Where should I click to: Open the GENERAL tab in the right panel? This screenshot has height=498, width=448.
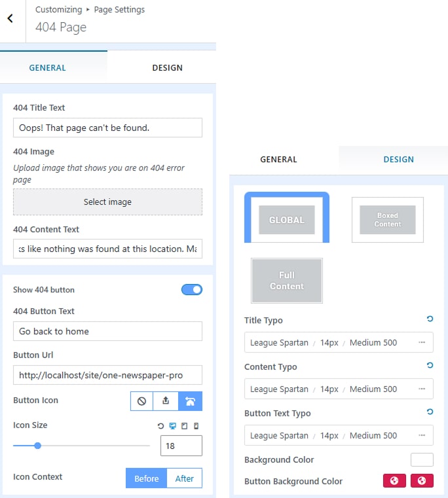[x=278, y=159]
